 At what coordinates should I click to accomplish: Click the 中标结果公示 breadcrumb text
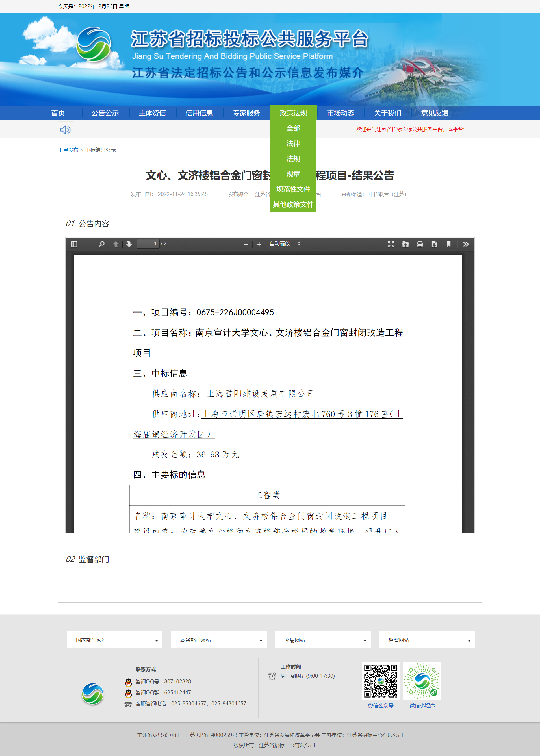100,150
